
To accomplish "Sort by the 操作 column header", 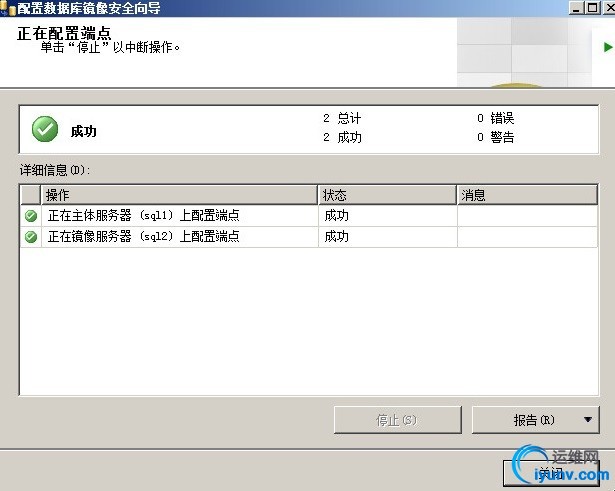I will coord(179,195).
